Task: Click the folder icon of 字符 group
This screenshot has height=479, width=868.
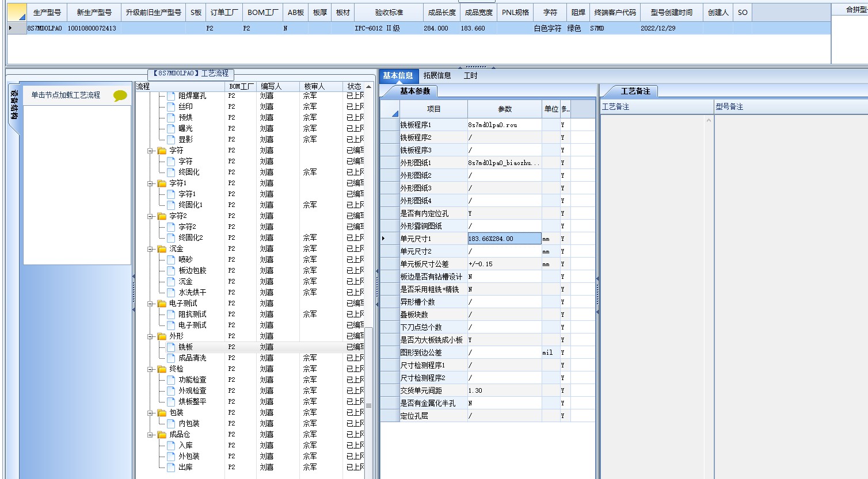Action: 162,151
